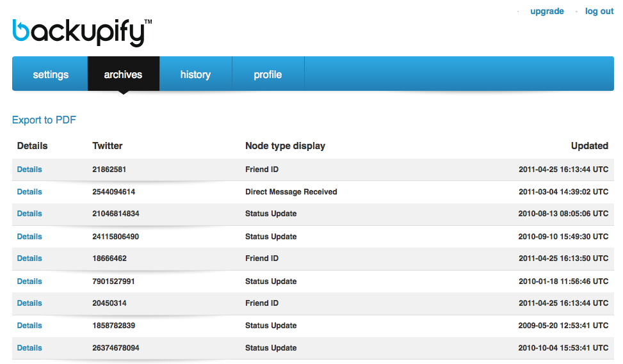Click updated timestamp in 20450314 row

(x=563, y=303)
